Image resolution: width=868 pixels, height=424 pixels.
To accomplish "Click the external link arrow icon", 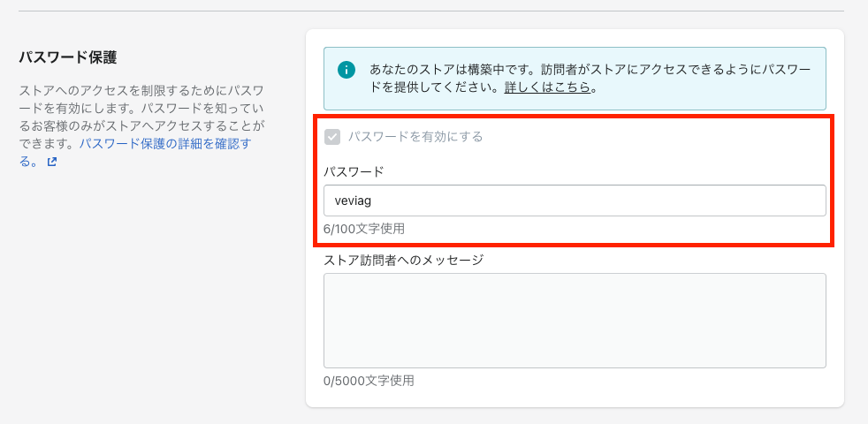I will (51, 163).
